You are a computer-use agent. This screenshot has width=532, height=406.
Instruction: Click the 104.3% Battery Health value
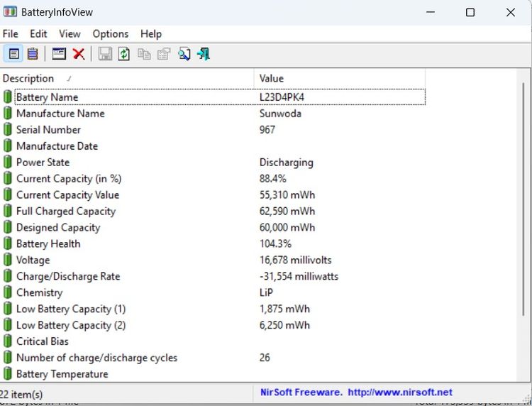coord(275,243)
